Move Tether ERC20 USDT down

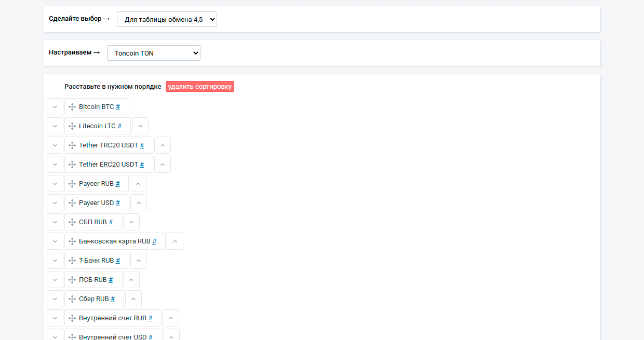tap(55, 165)
